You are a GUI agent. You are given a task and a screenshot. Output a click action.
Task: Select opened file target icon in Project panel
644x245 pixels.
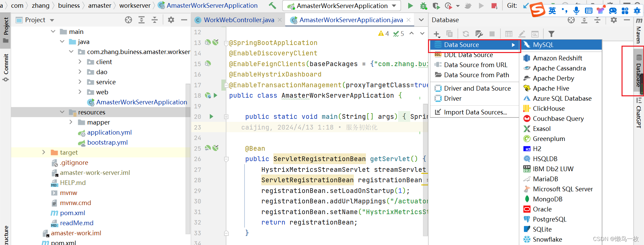click(x=128, y=20)
